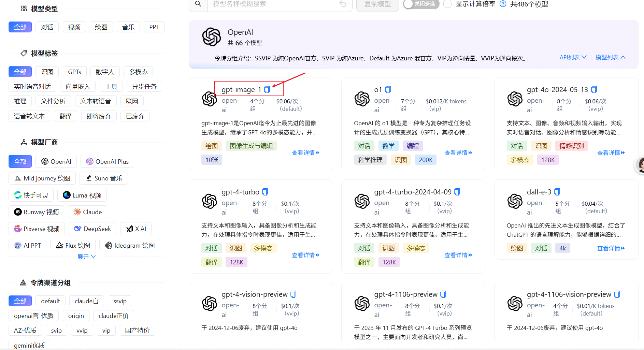Screen dimensions: 644x350
Task: Toggle the 关闭多选 switch
Action: pos(421,4)
